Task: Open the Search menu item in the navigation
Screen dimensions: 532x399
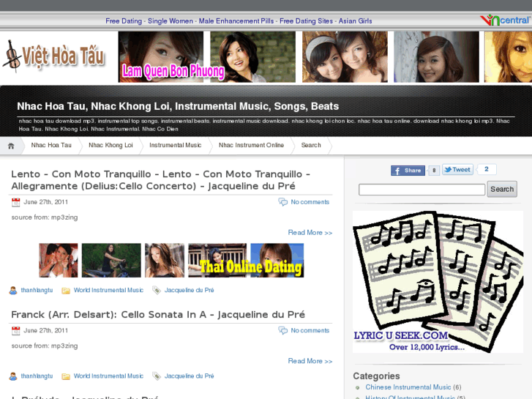Action: coord(311,146)
